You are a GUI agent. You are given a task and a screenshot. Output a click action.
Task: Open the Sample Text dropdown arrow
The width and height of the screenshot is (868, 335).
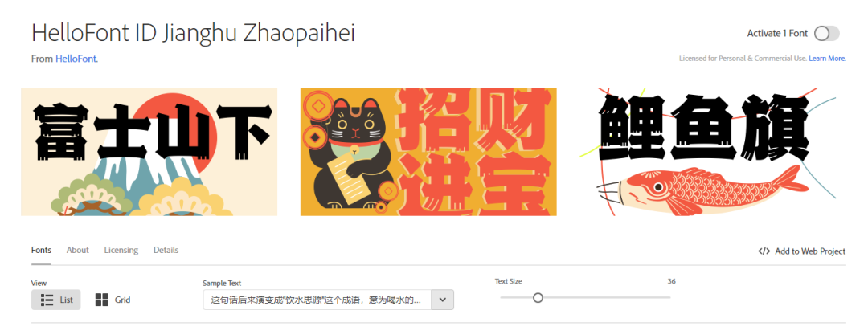click(442, 300)
